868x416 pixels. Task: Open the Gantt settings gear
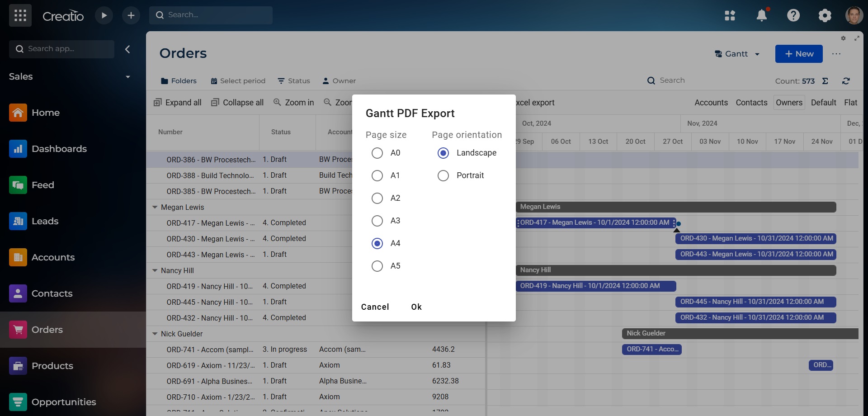pos(843,38)
